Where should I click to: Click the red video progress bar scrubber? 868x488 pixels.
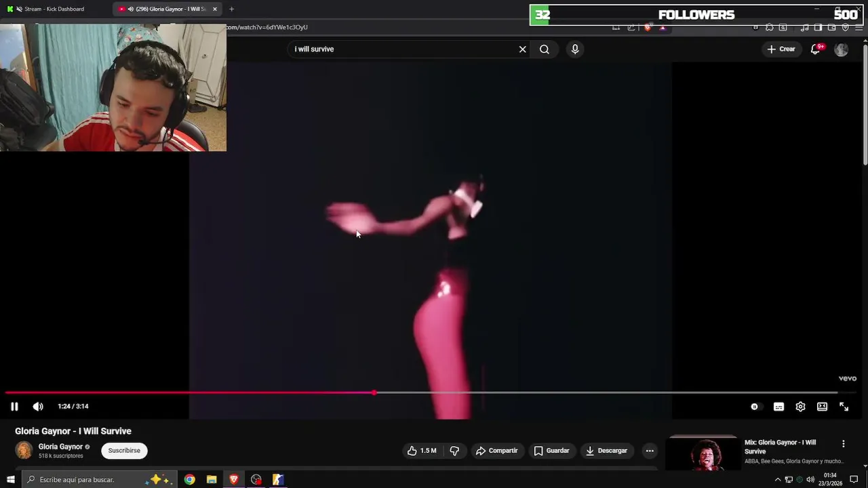(x=374, y=392)
